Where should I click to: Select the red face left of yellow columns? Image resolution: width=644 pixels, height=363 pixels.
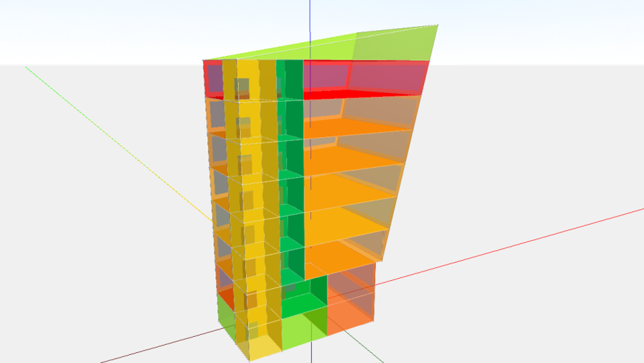click(212, 78)
